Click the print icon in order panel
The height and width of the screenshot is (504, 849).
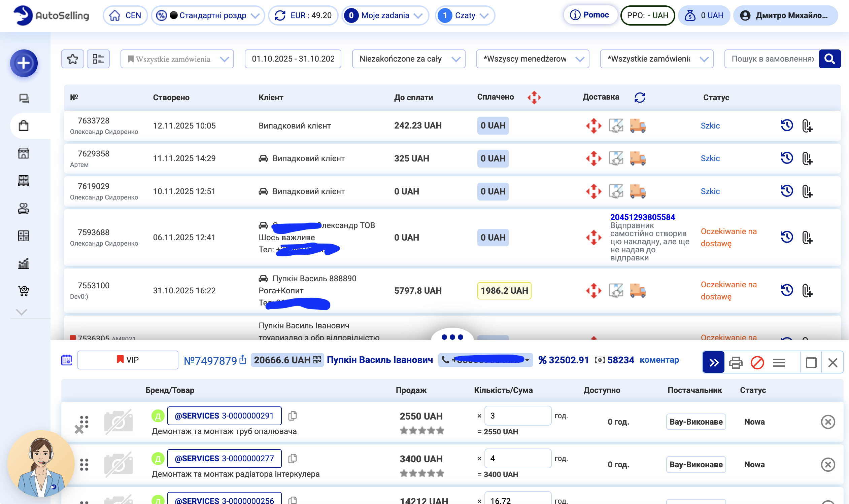pyautogui.click(x=736, y=362)
